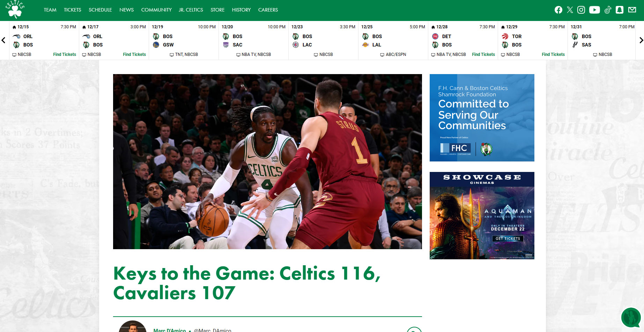Open the green chat bubble widget
Image resolution: width=644 pixels, height=332 pixels.
[630, 317]
